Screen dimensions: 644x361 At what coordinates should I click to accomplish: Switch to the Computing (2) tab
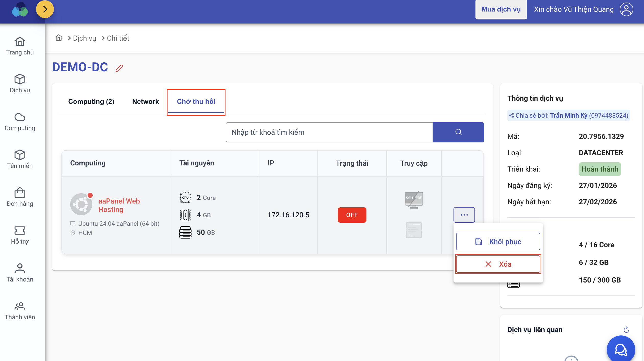coord(91,101)
